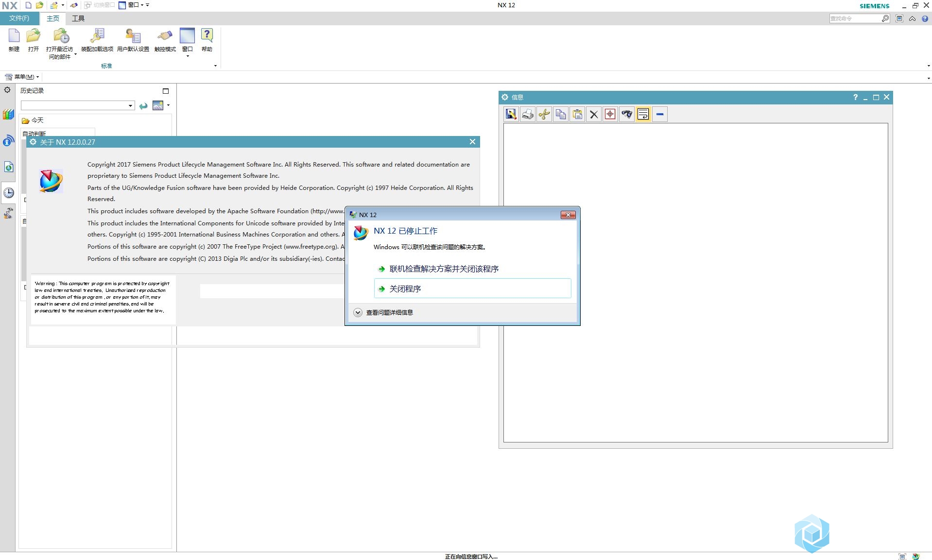
Task: Click the 信息 window settings gear
Action: point(505,97)
